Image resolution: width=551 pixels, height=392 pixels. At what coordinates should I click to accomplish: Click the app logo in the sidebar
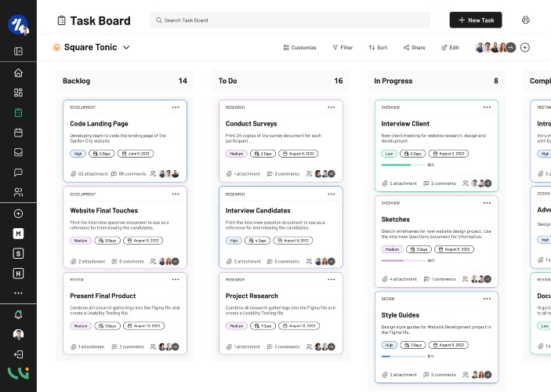[18, 24]
